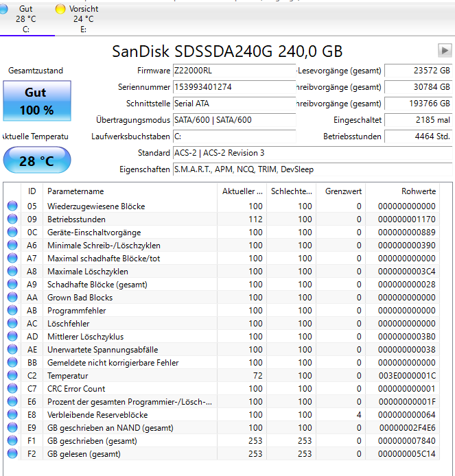The image size is (455, 476).
Task: Click status circle for Verbleibende Reserveblöcke
Action: click(12, 415)
